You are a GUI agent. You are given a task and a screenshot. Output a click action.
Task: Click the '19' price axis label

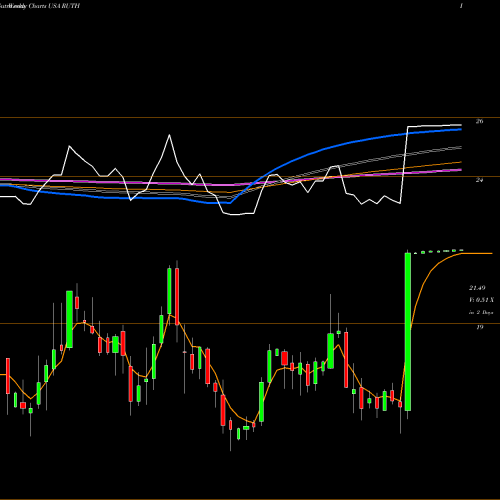tap(479, 327)
